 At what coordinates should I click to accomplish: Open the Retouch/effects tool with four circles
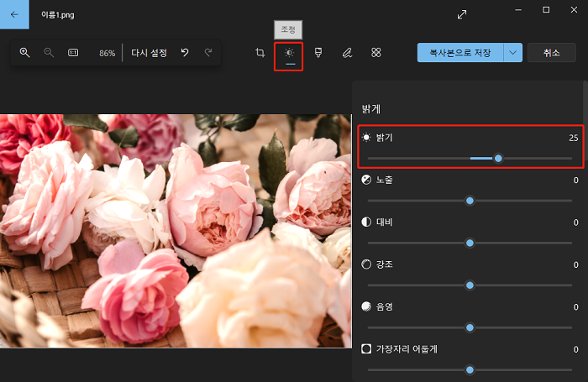tap(376, 53)
